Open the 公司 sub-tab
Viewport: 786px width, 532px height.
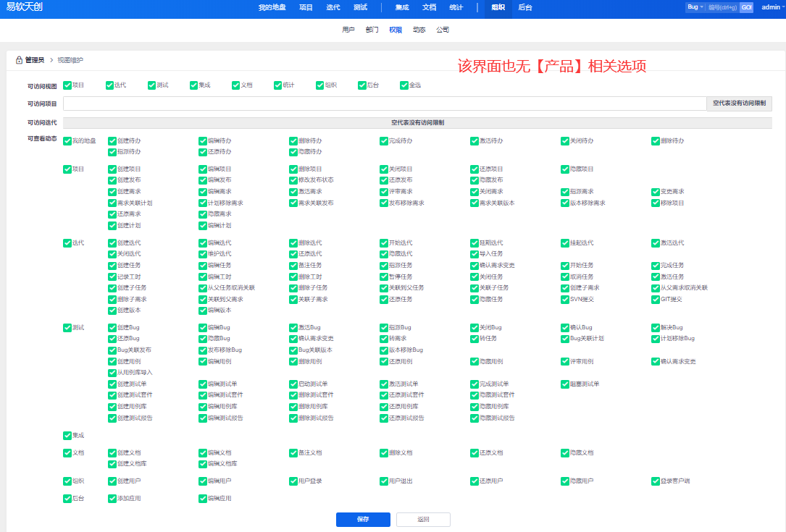point(443,30)
